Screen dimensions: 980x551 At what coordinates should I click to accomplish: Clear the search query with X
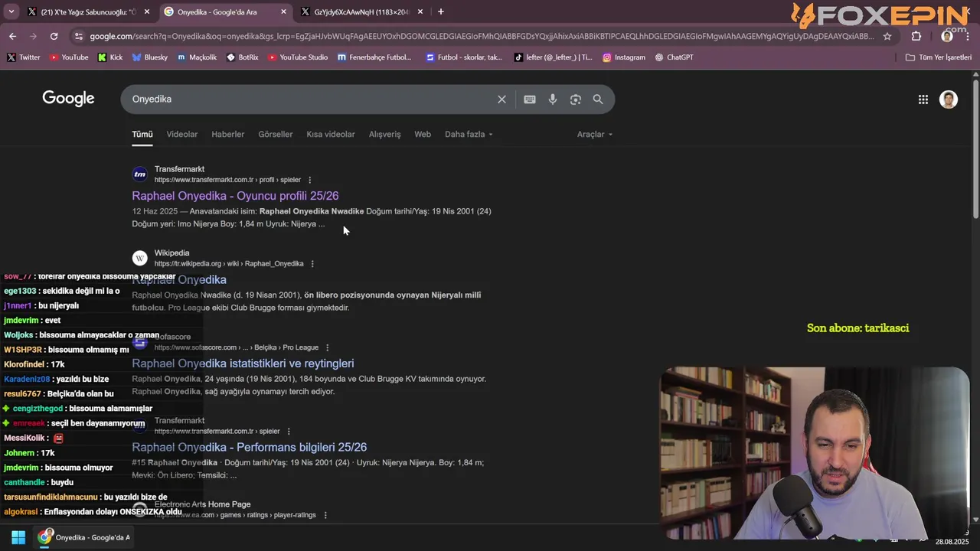coord(501,99)
